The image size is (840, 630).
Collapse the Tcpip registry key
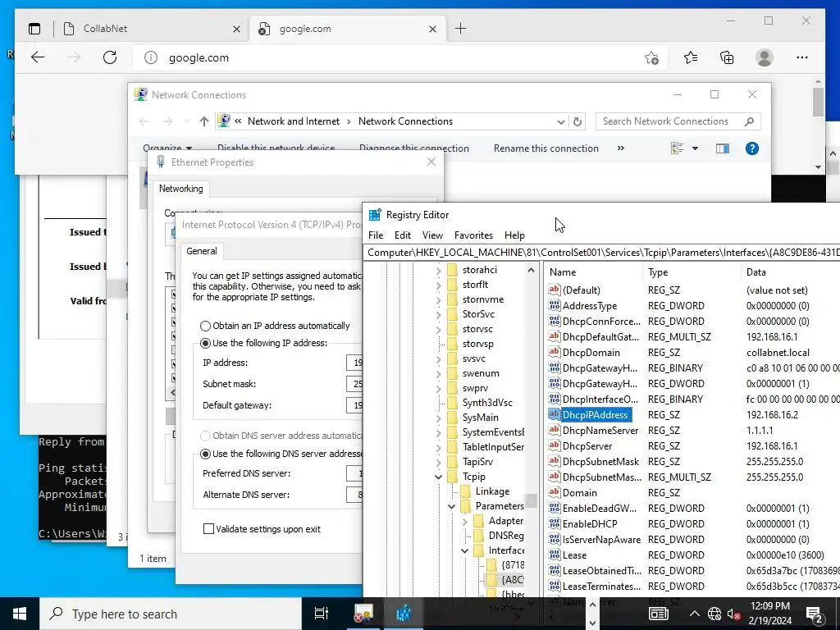tap(438, 477)
